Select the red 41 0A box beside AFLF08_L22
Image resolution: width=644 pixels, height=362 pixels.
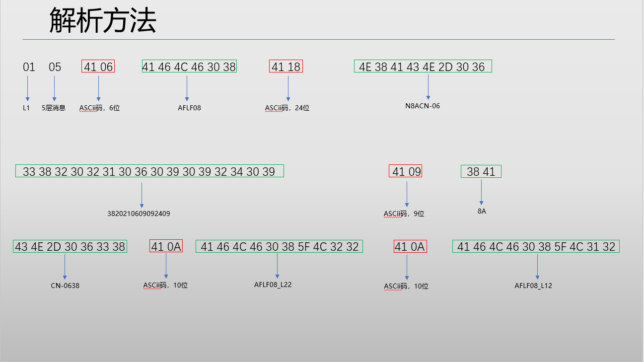click(165, 246)
